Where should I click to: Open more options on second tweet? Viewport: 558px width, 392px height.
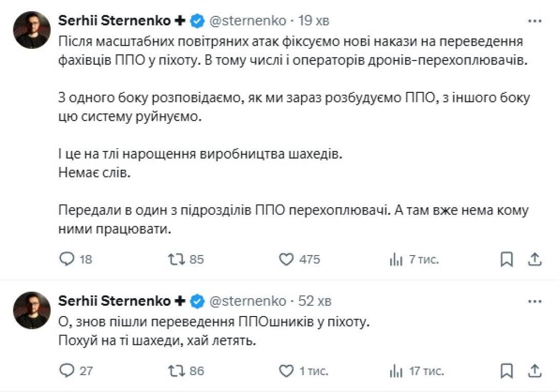tap(535, 301)
